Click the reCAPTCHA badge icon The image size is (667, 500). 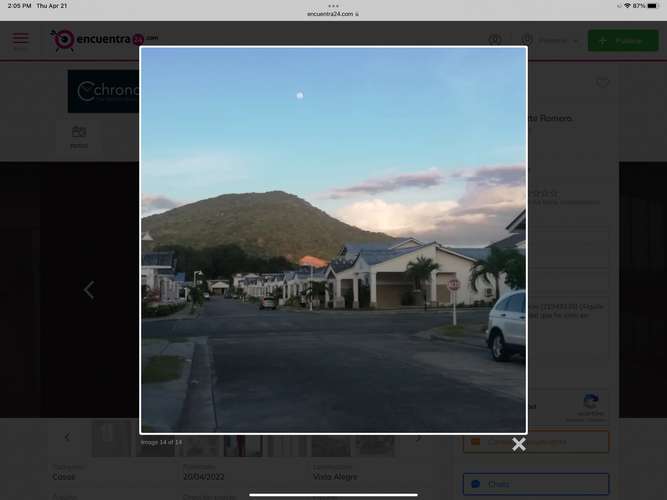[x=591, y=402]
